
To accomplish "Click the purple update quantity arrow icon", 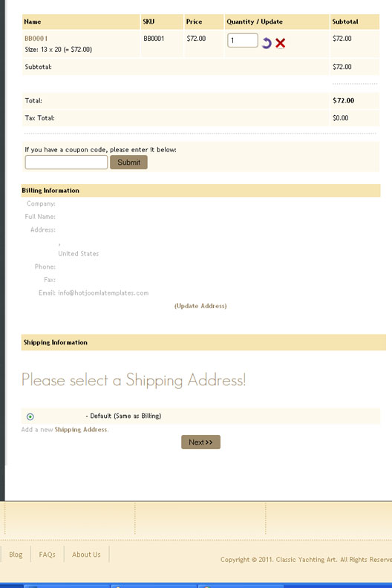I will (267, 43).
